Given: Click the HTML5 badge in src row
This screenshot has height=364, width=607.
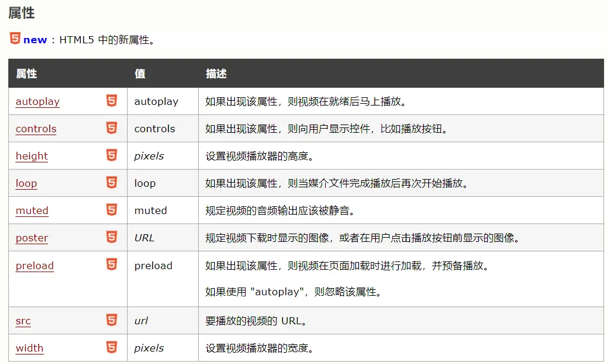Looking at the screenshot, I should (x=112, y=320).
